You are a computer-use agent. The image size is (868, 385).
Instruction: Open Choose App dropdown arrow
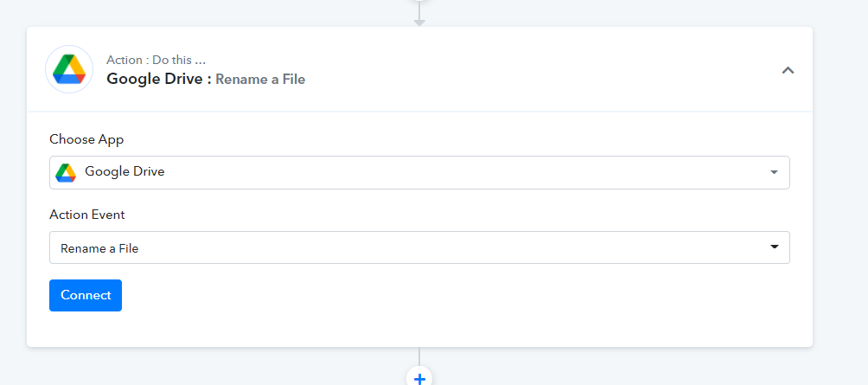775,172
